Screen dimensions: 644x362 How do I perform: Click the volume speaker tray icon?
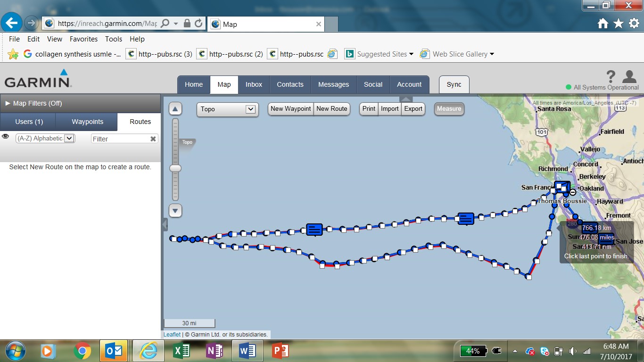pyautogui.click(x=573, y=351)
